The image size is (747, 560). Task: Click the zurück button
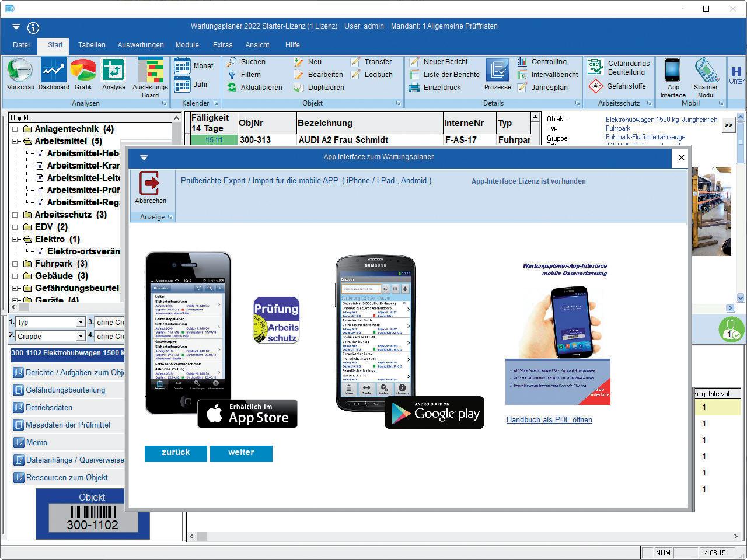click(176, 453)
